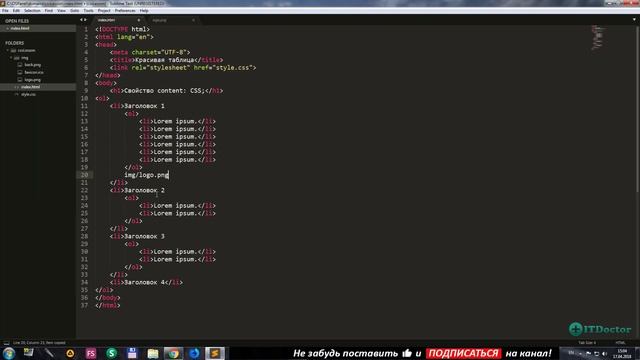Open style.css in the sidebar
Screen dimensions: 640x360
click(x=28, y=94)
